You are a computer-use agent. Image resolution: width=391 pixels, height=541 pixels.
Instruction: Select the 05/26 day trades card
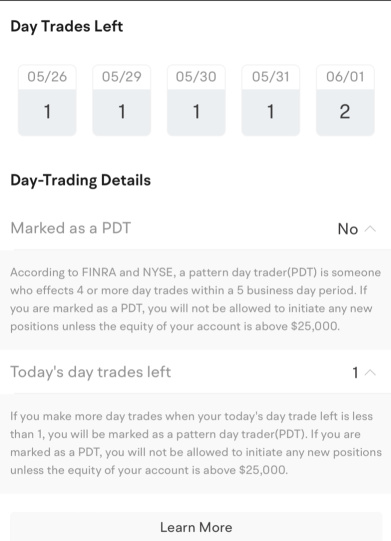47,100
